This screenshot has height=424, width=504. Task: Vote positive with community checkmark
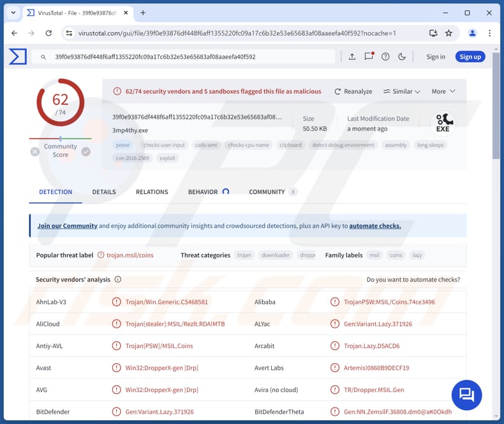click(x=86, y=151)
